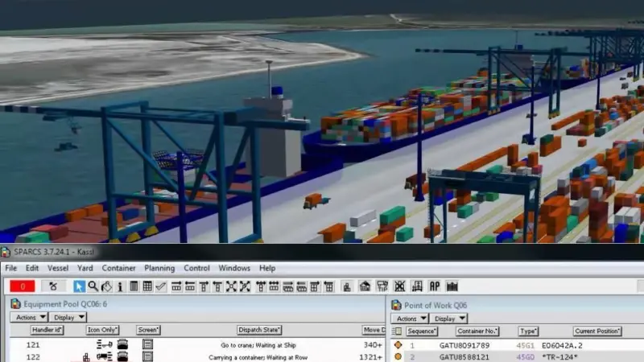
Task: Click the key icon beside red counter
Action: tap(53, 286)
